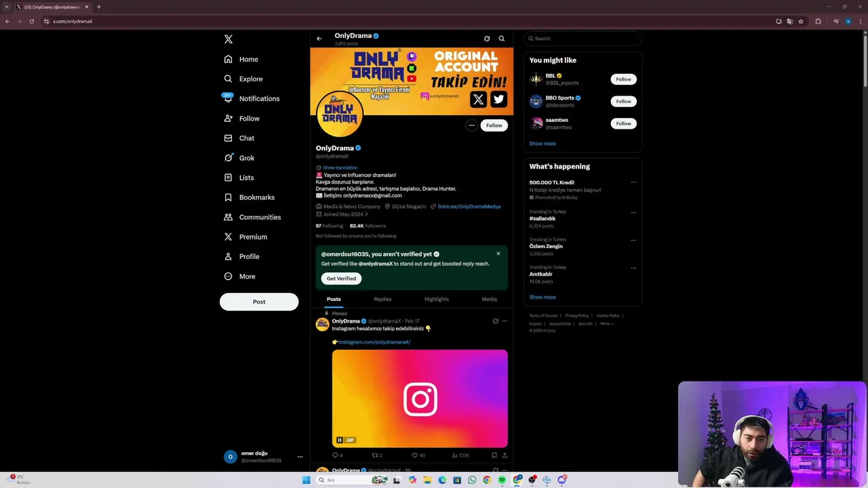Open the Terms of Service footer link

coord(543,316)
